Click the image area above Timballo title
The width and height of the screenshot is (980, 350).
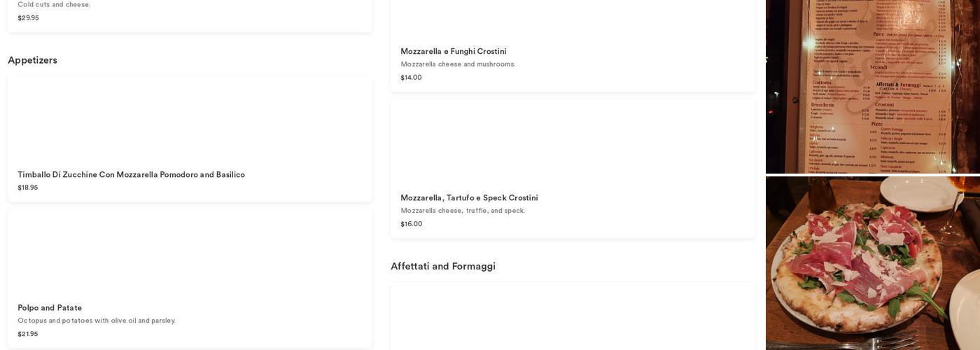[x=190, y=120]
